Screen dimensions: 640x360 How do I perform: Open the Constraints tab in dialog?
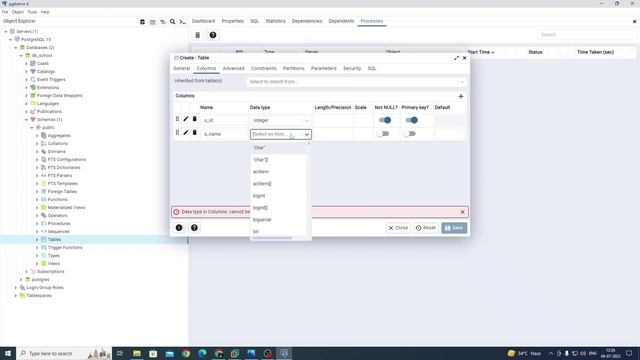click(264, 69)
